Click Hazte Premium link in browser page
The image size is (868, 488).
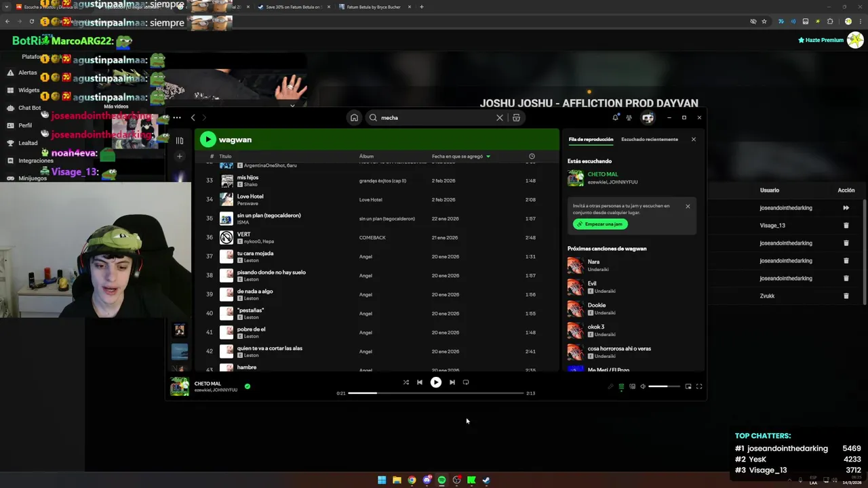(821, 40)
